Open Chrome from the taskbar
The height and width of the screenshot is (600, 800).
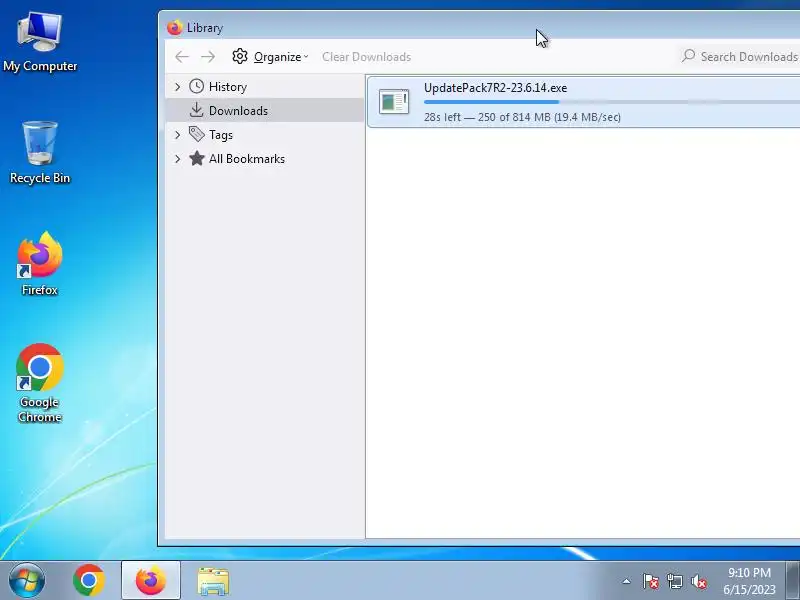[x=89, y=581]
